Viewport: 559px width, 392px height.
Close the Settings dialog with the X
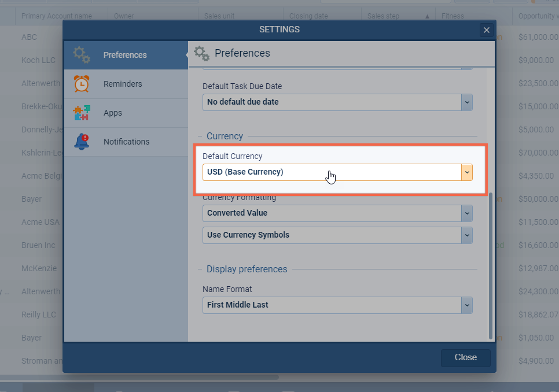[486, 30]
